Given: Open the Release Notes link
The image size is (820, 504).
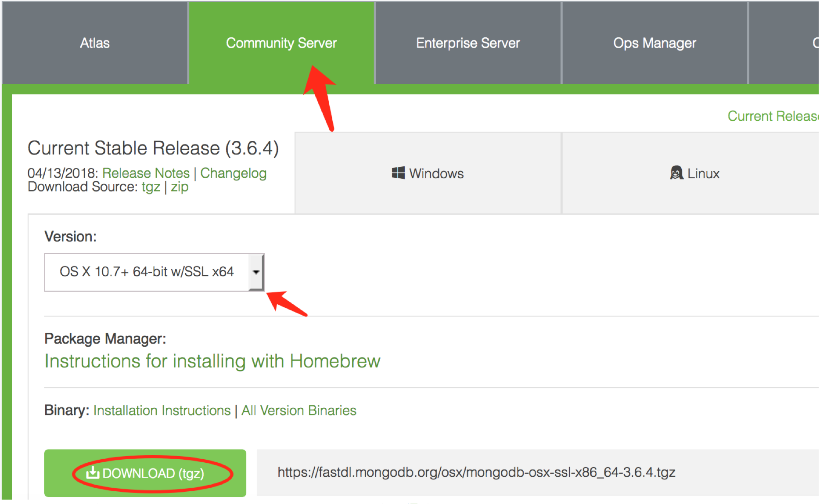Looking at the screenshot, I should 146,173.
